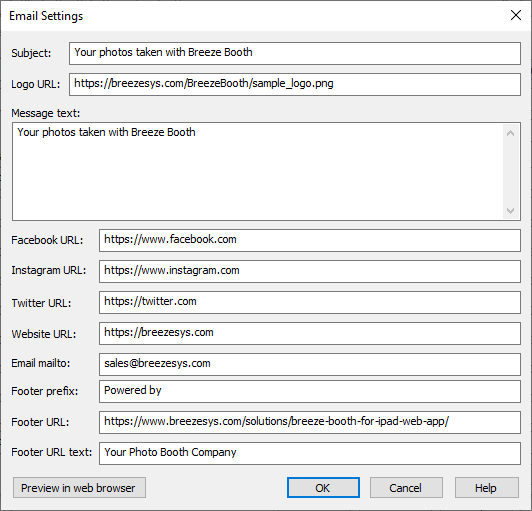Click the Footer URL input field

pos(310,422)
